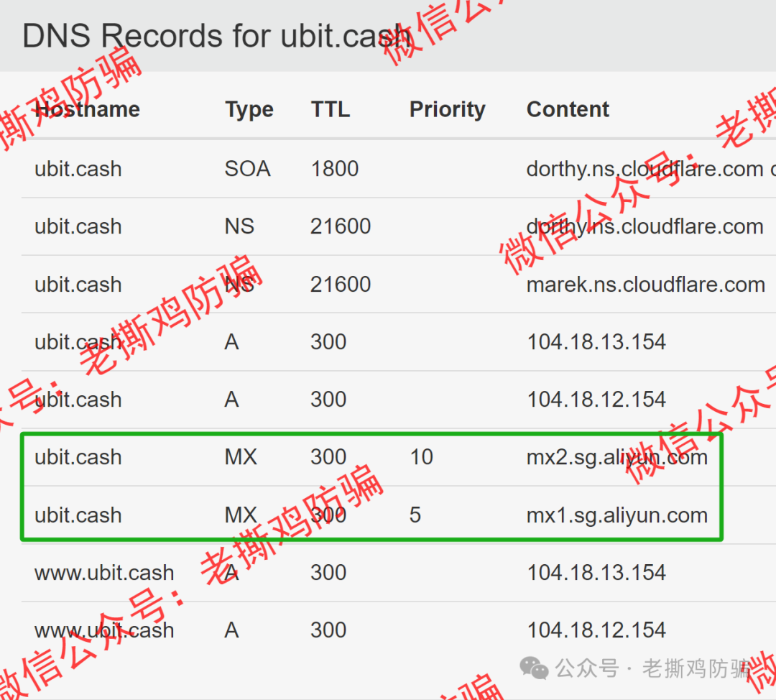Select the 21600 TTL in the dorthy NS row
Viewport: 776px width, 700px height.
pos(341,226)
